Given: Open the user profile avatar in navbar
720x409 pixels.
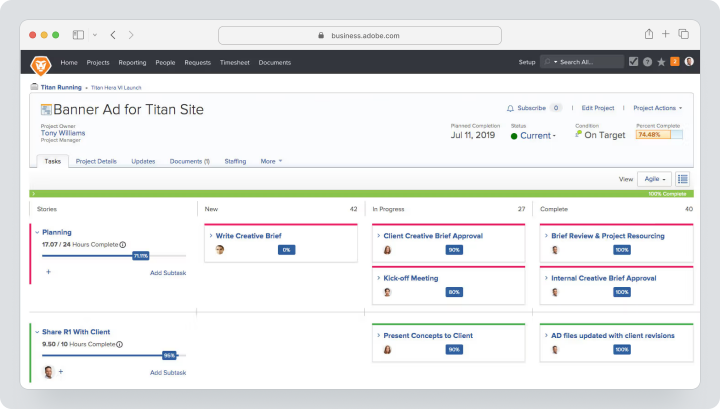Looking at the screenshot, I should click(x=689, y=62).
